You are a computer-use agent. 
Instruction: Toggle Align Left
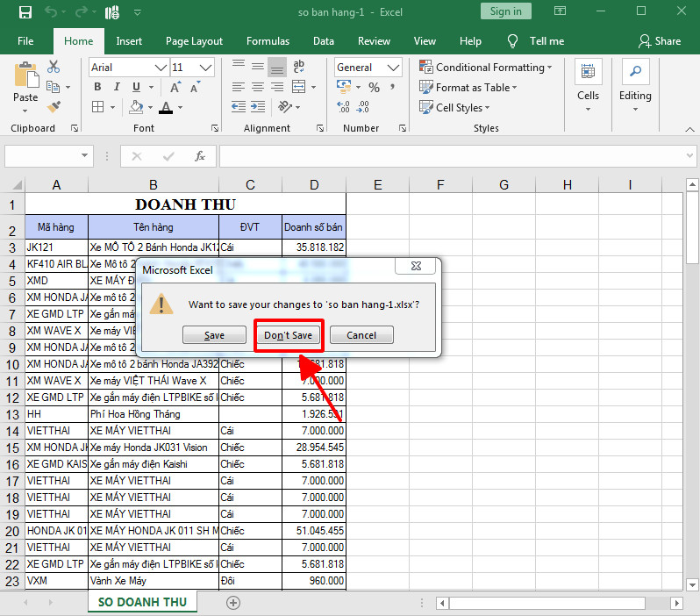point(239,87)
